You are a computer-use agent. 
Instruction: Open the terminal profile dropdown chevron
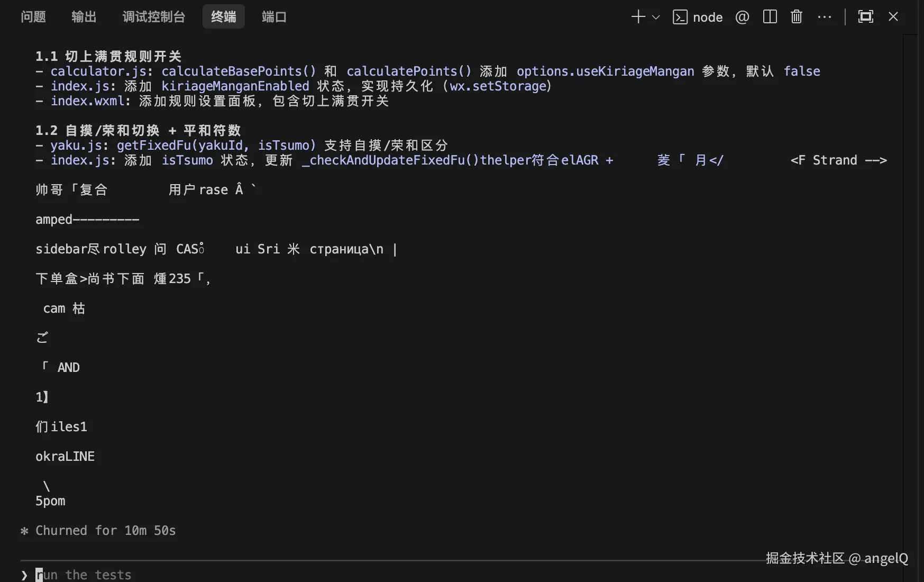656,17
